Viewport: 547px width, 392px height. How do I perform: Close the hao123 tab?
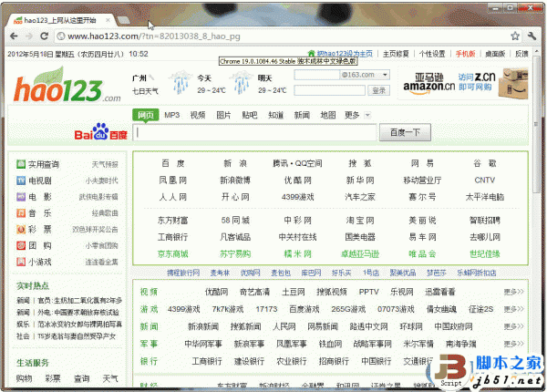click(x=108, y=20)
